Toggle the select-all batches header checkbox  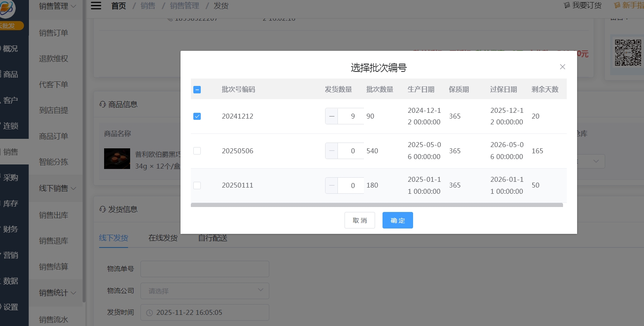[x=197, y=90]
